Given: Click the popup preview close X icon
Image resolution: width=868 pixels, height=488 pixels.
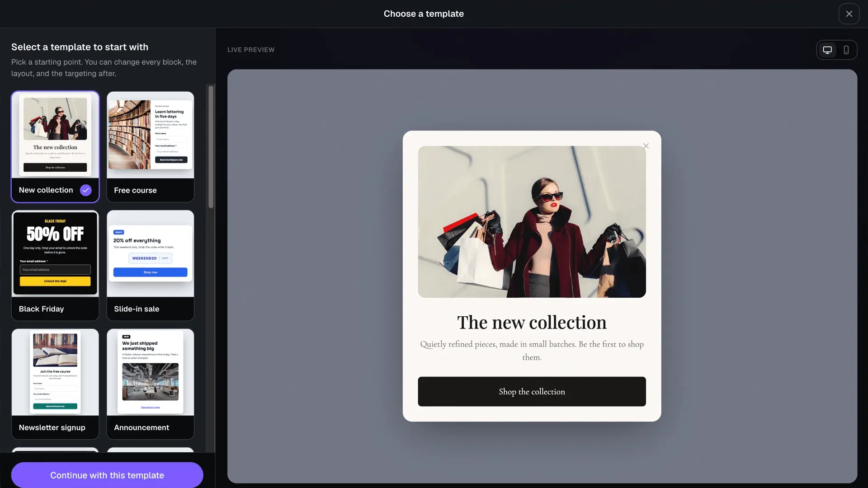Looking at the screenshot, I should [x=646, y=146].
